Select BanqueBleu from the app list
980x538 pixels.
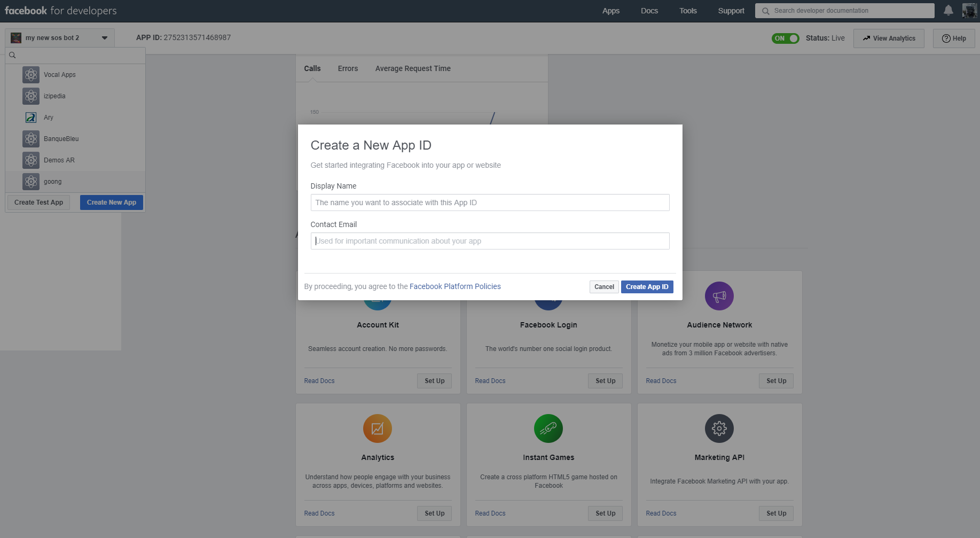point(75,139)
